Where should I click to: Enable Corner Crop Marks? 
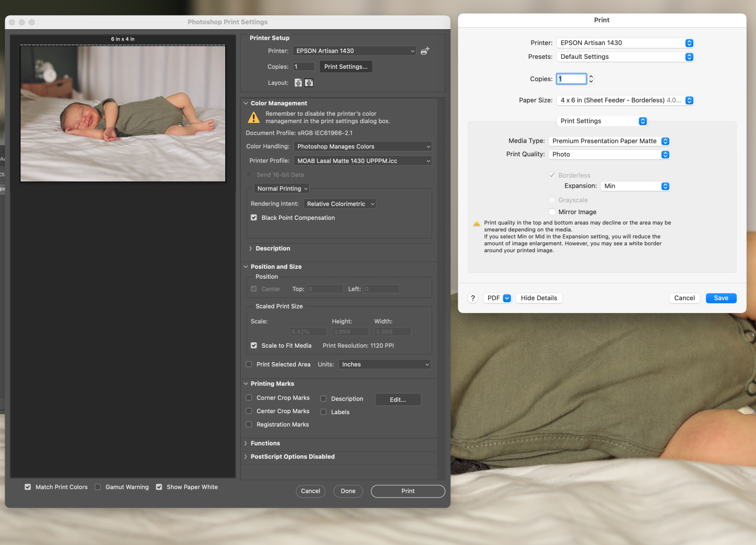click(249, 398)
